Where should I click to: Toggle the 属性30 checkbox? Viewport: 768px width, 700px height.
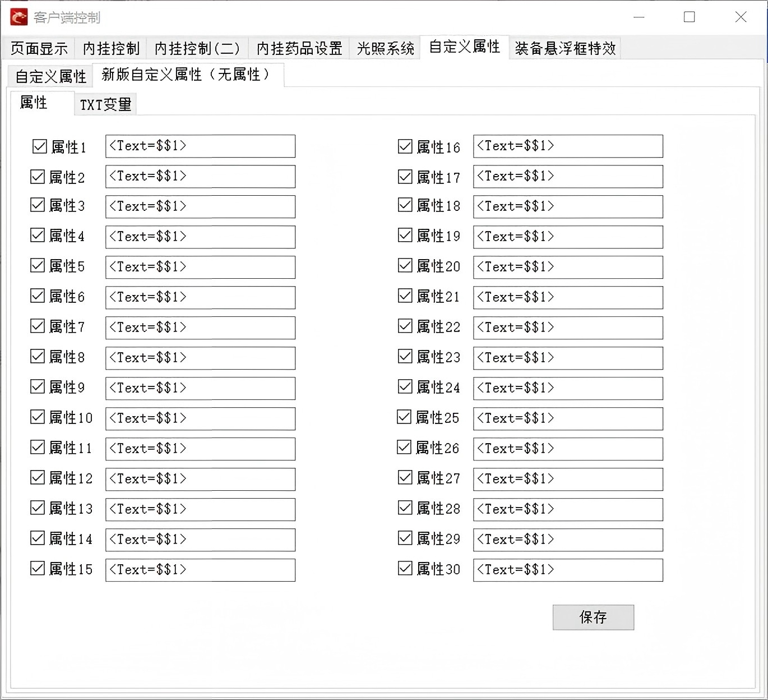tap(405, 569)
